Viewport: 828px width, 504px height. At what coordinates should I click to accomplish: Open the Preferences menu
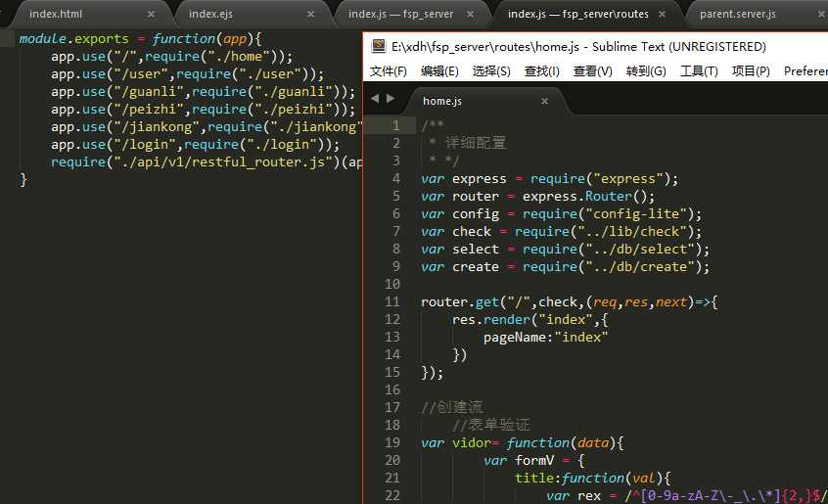pos(805,71)
